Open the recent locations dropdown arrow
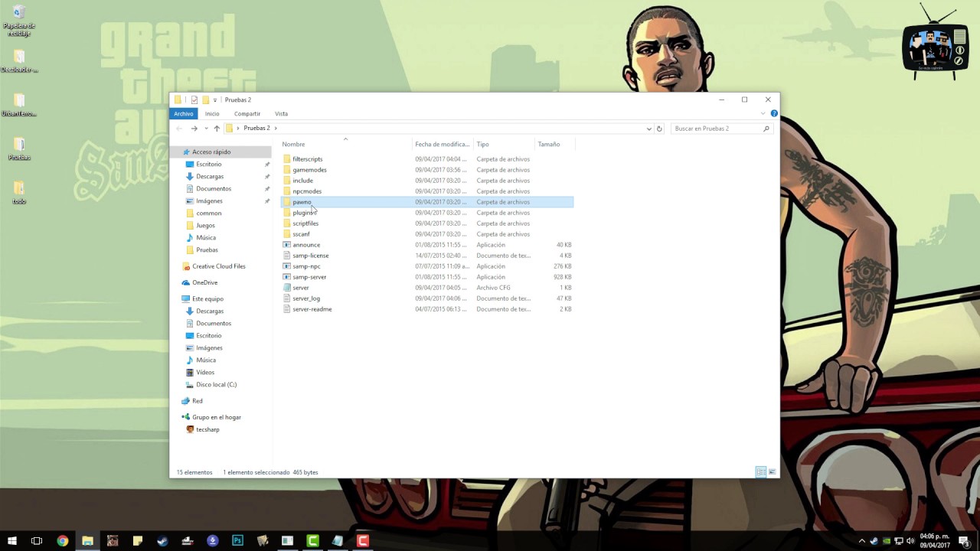This screenshot has height=551, width=980. click(206, 129)
